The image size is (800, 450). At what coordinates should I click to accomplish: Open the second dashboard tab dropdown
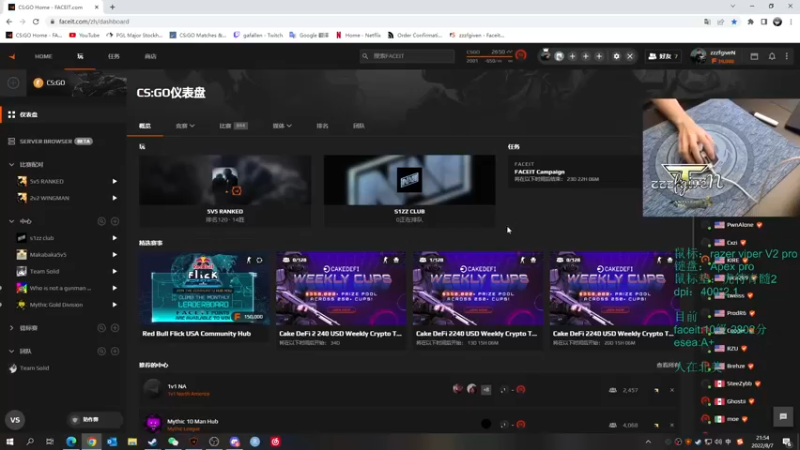click(185, 126)
